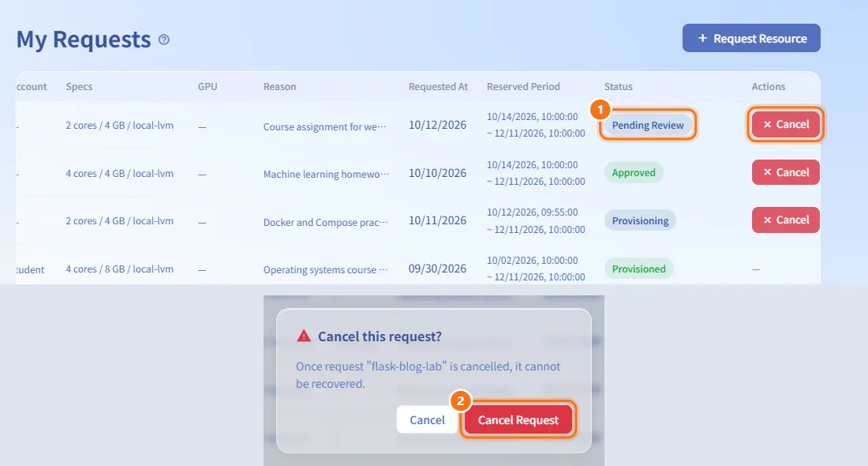Click the dialog message mentioning flask-blog-lab
Screen dimensions: 868x466
[x=428, y=375]
